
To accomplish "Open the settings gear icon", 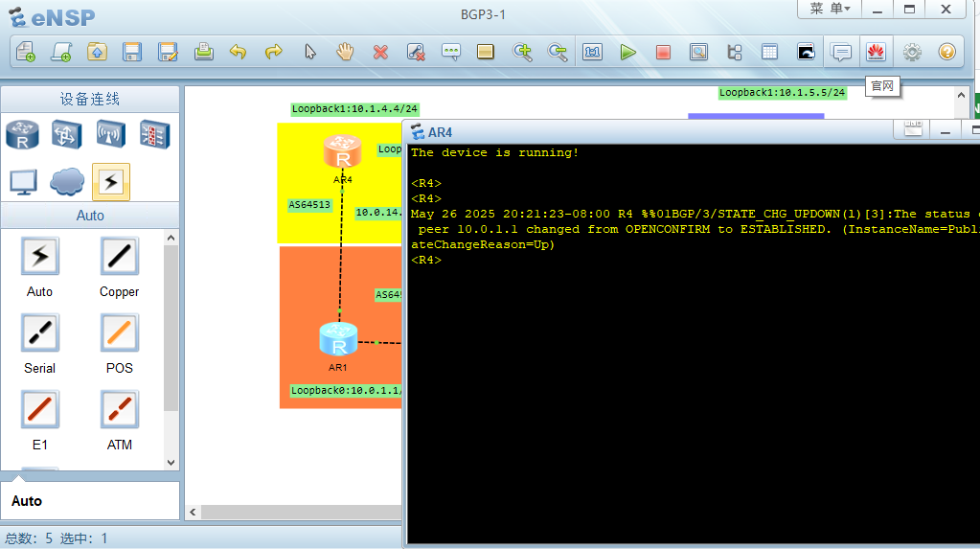I will point(912,52).
